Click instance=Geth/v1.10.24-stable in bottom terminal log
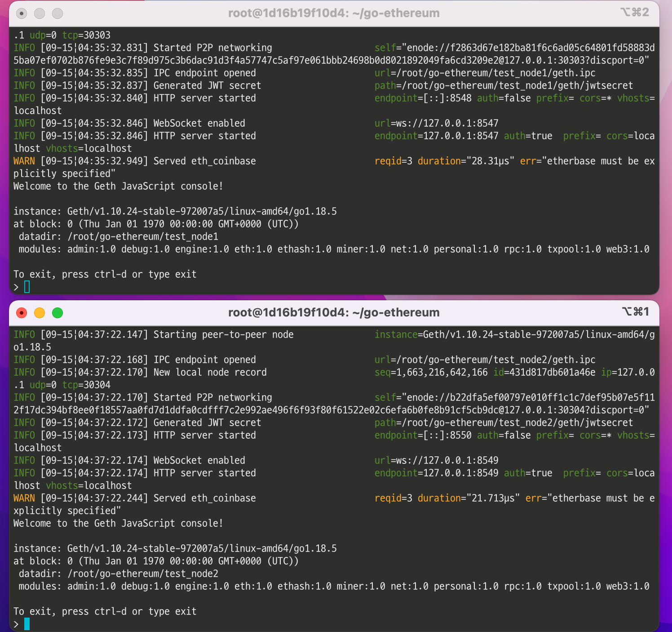This screenshot has height=632, width=672. [515, 334]
